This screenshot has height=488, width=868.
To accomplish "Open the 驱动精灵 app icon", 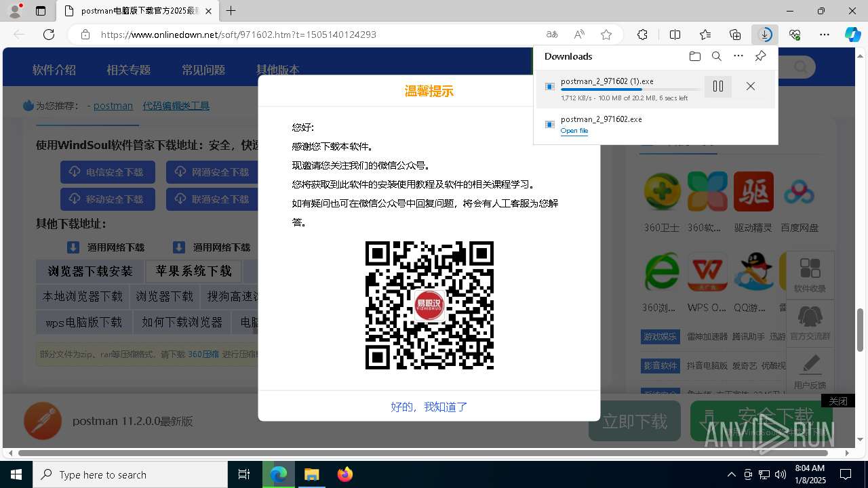I will 753,191.
